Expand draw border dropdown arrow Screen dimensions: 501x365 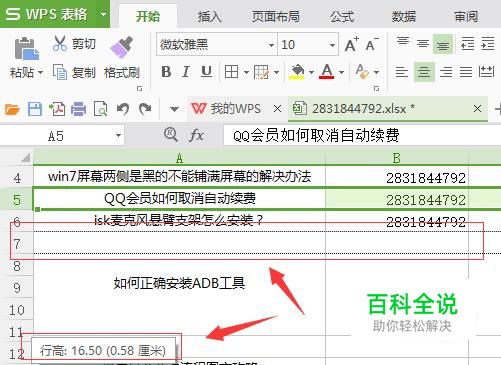coord(276,72)
